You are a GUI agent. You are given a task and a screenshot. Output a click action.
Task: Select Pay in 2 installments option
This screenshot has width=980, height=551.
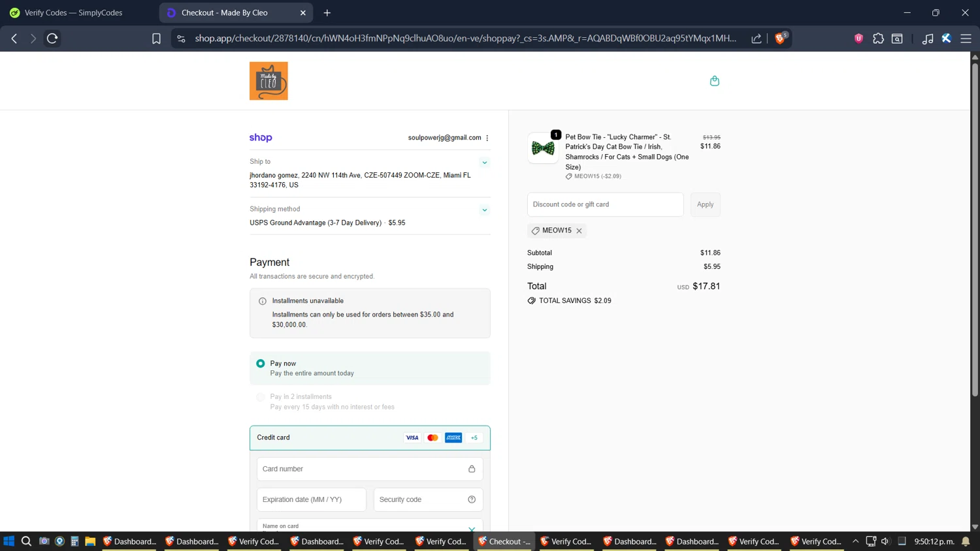click(261, 397)
